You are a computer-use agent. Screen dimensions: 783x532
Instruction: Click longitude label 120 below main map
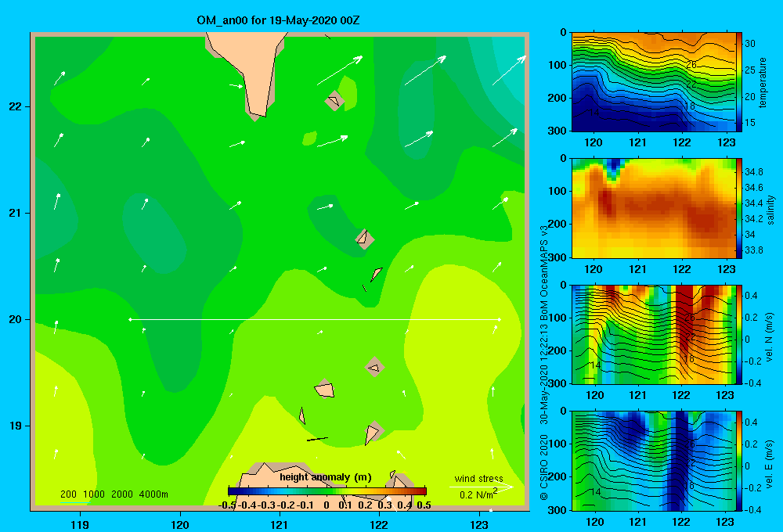click(x=180, y=524)
